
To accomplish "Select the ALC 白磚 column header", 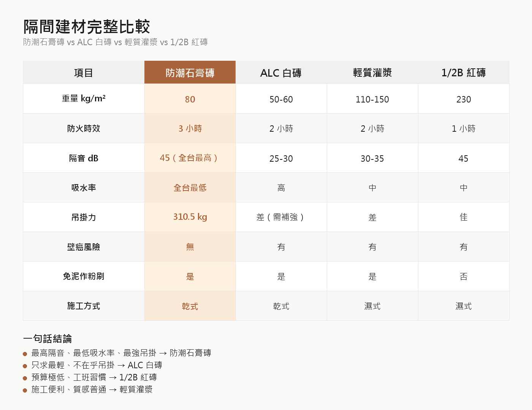I will [281, 72].
